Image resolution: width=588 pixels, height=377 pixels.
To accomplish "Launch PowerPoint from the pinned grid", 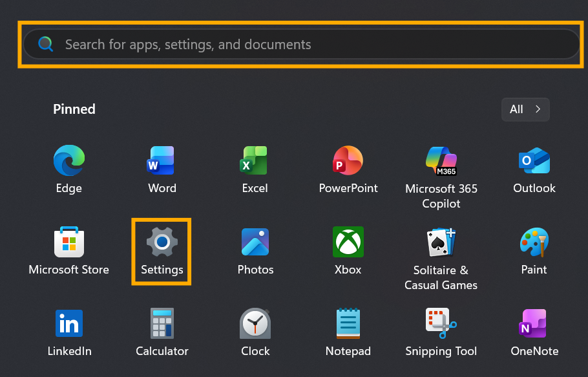I will (x=348, y=169).
